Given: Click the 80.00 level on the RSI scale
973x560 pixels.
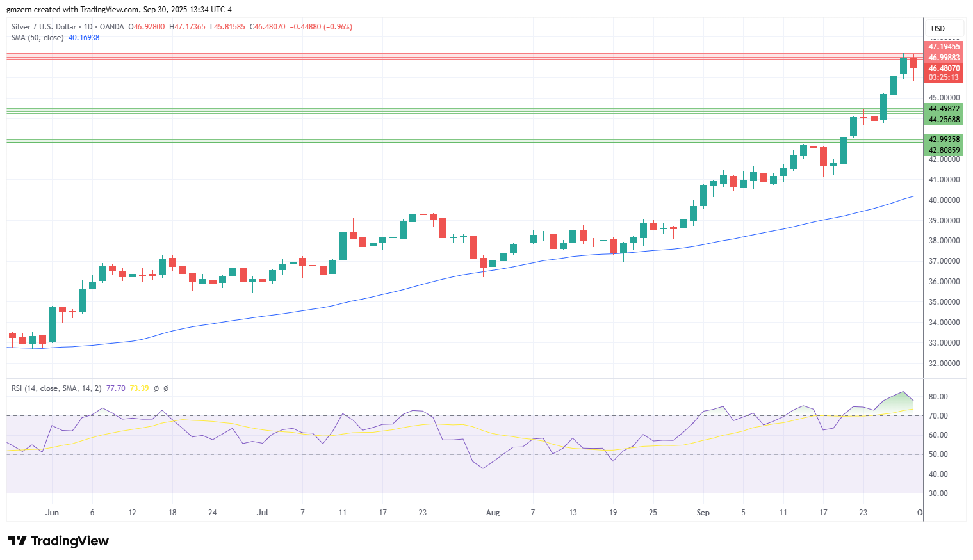Looking at the screenshot, I should coord(938,397).
